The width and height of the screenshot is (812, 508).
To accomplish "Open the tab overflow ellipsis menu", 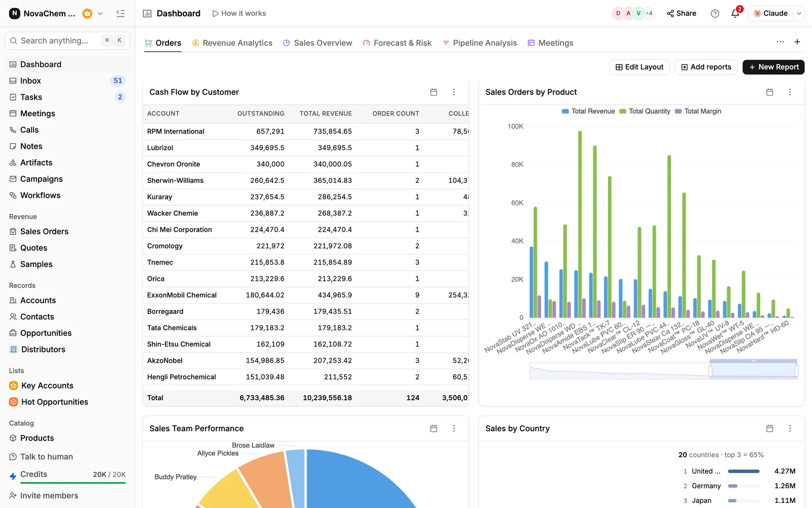I will 780,42.
